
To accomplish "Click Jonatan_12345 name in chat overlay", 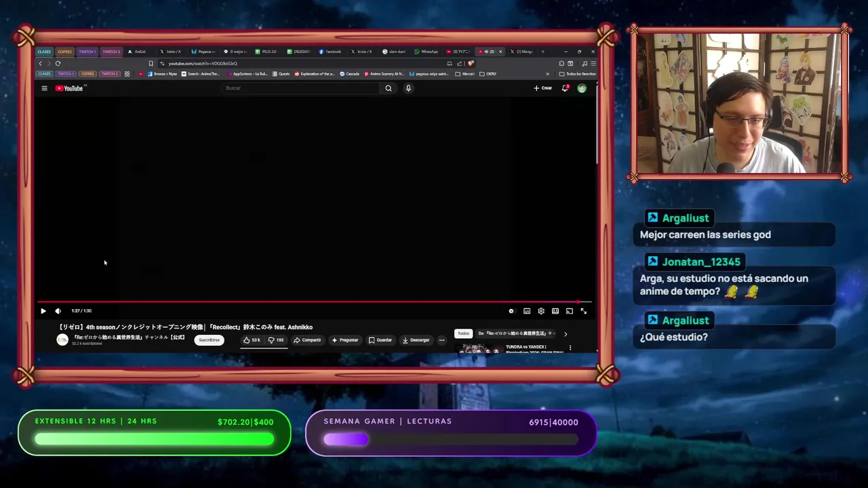I will (701, 262).
